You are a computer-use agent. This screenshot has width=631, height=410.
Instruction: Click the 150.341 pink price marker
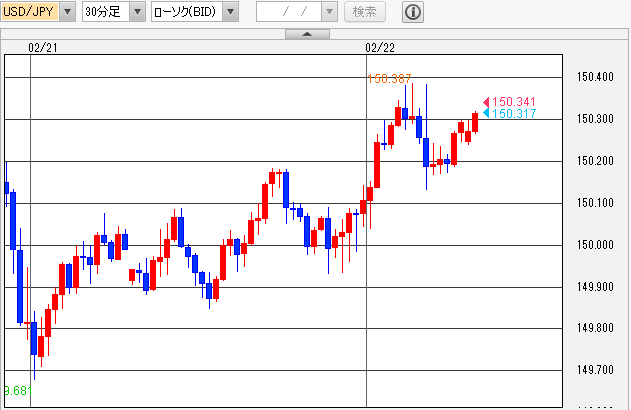coord(509,102)
